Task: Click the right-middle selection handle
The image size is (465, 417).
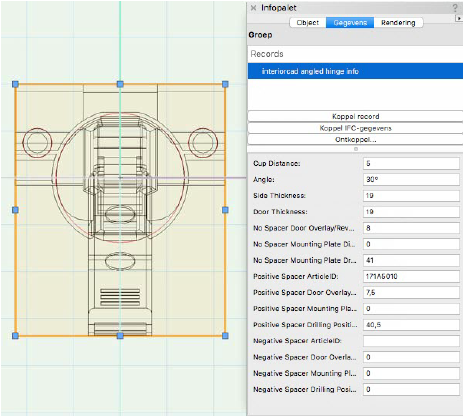Action: click(x=225, y=210)
